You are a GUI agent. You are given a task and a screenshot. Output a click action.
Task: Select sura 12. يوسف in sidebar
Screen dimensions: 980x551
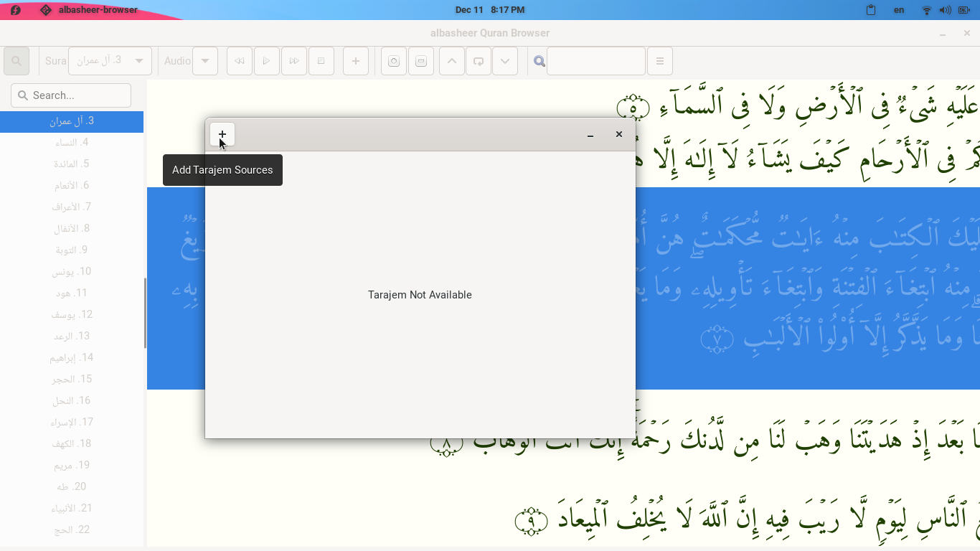click(x=72, y=315)
